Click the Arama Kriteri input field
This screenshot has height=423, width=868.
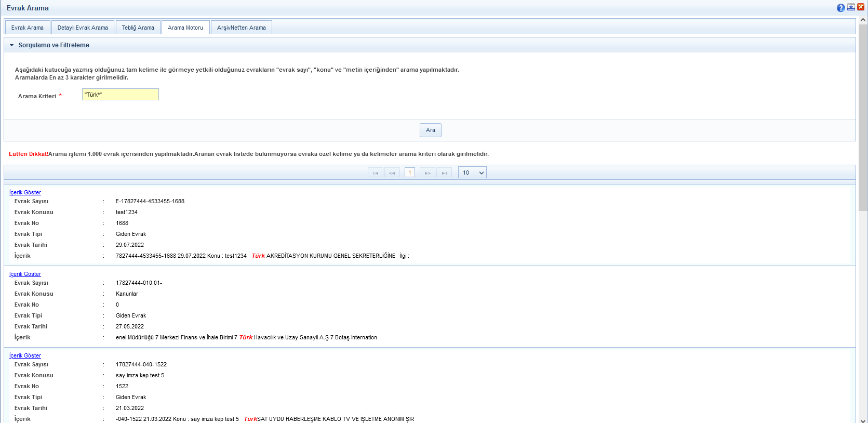click(x=120, y=95)
